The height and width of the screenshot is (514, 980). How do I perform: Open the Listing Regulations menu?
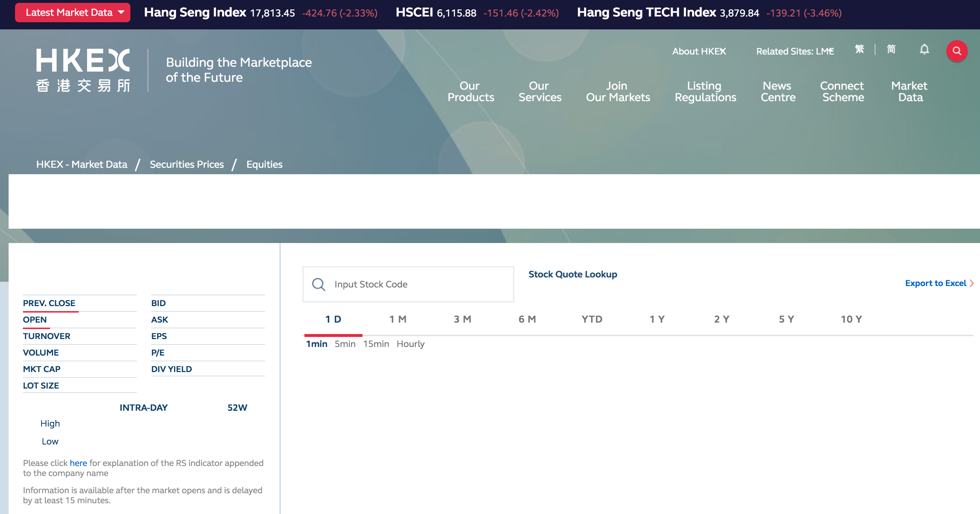click(x=705, y=92)
